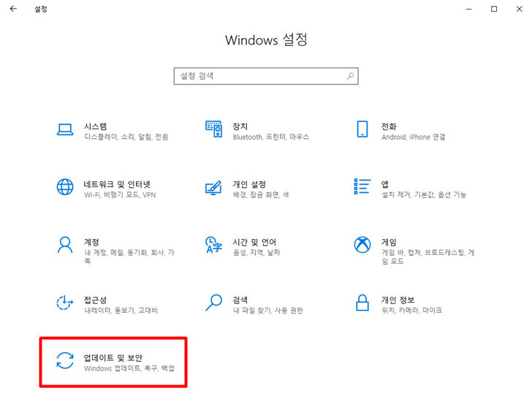Open the 검색 magnifier category icon
The width and height of the screenshot is (532, 394).
tap(213, 303)
